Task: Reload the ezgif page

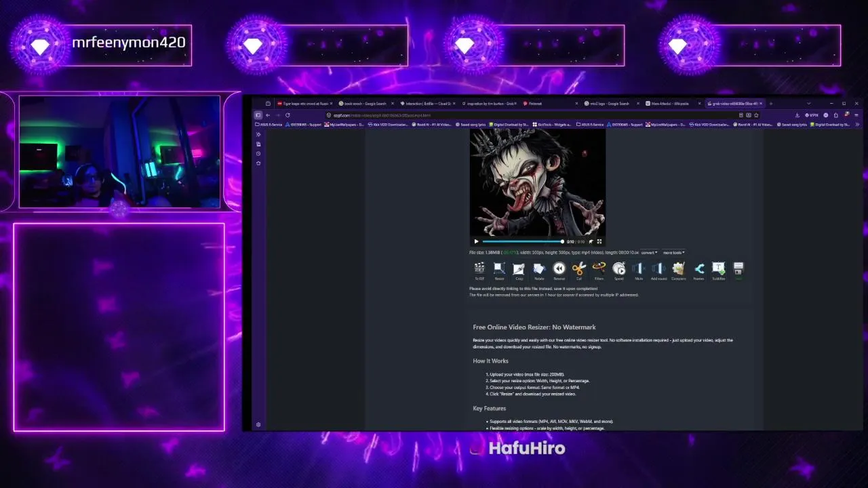Action: [x=288, y=115]
